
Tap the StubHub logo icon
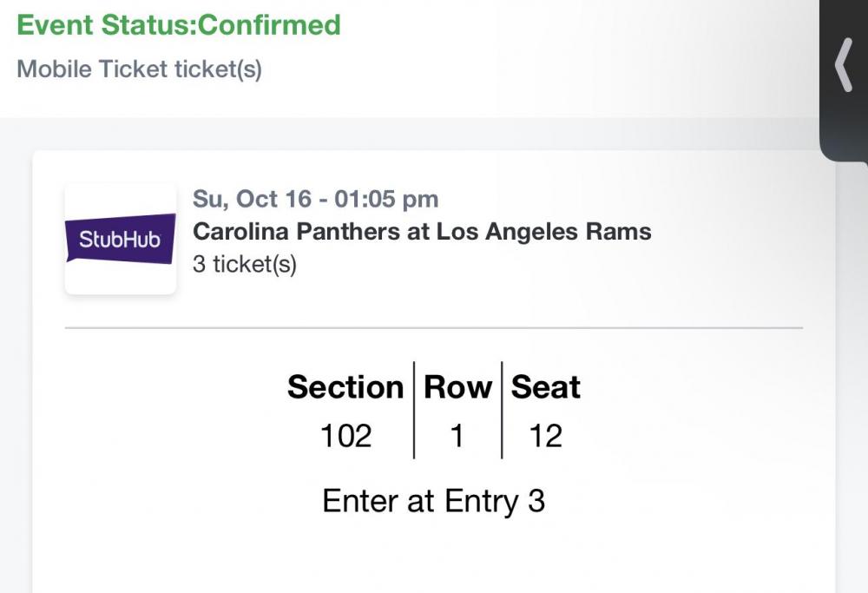click(121, 239)
